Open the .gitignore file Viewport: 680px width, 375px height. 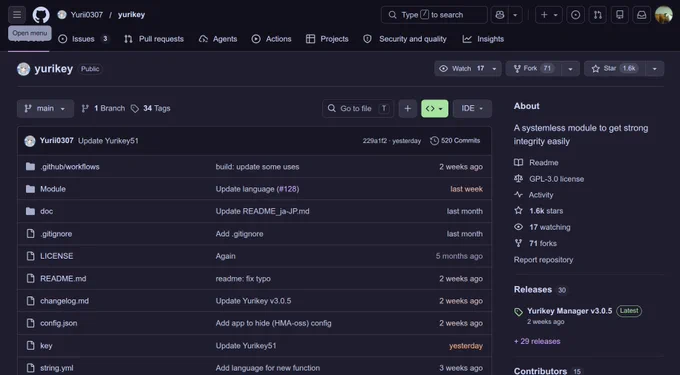point(56,234)
